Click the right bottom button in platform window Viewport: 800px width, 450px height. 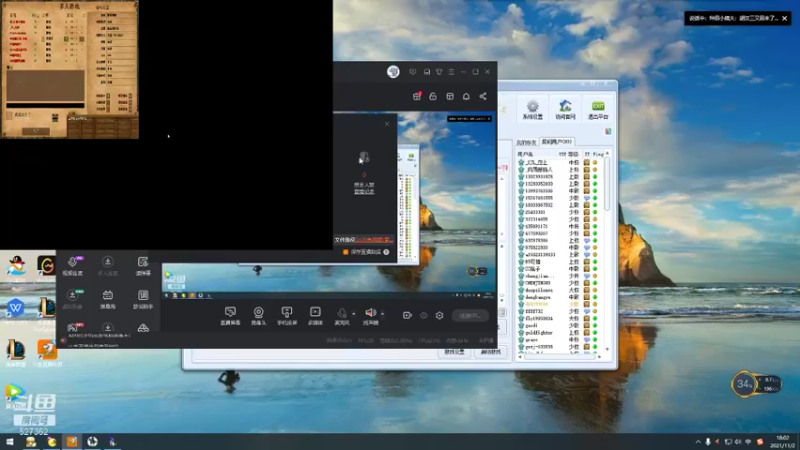click(491, 352)
